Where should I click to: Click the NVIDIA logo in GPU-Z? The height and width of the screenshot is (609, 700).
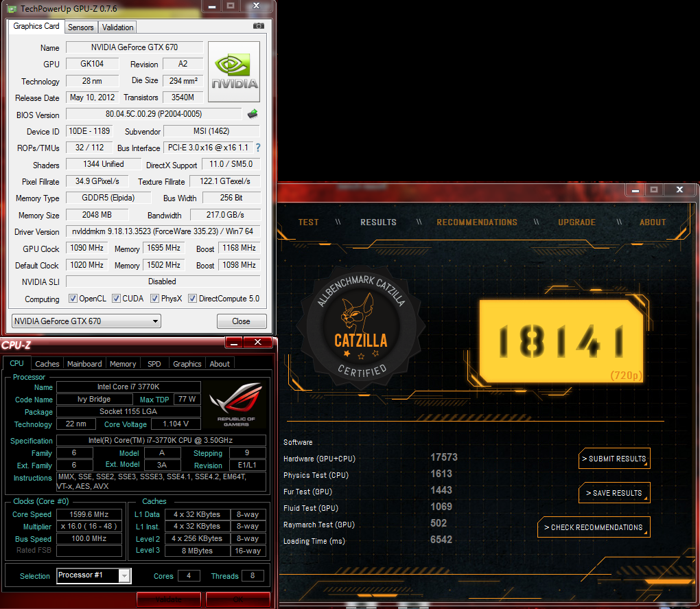pyautogui.click(x=234, y=72)
